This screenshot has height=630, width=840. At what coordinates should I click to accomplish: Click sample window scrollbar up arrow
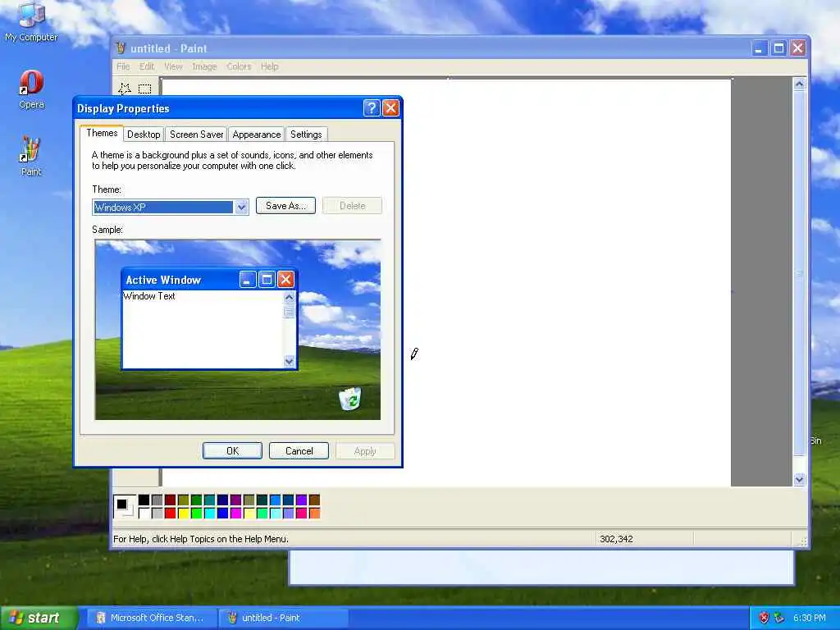(x=290, y=297)
